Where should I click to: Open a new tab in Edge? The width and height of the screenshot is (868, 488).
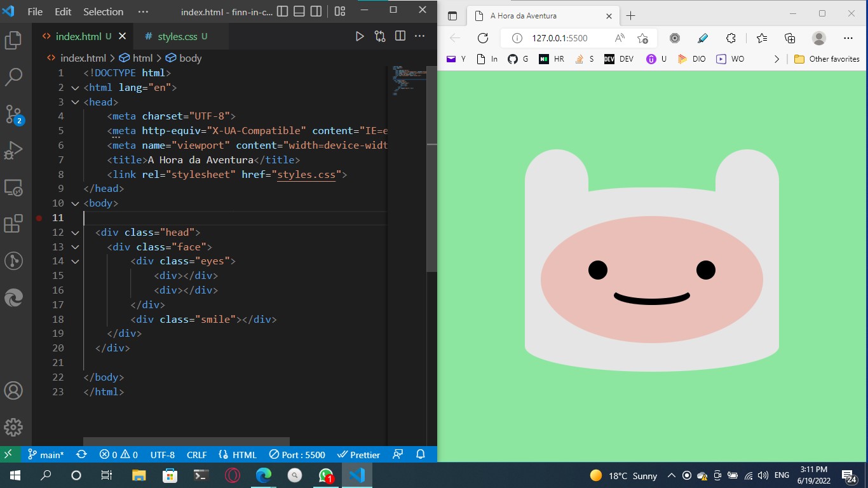pos(630,16)
